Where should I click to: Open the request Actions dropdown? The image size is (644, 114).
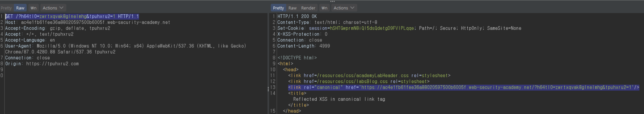(53, 8)
